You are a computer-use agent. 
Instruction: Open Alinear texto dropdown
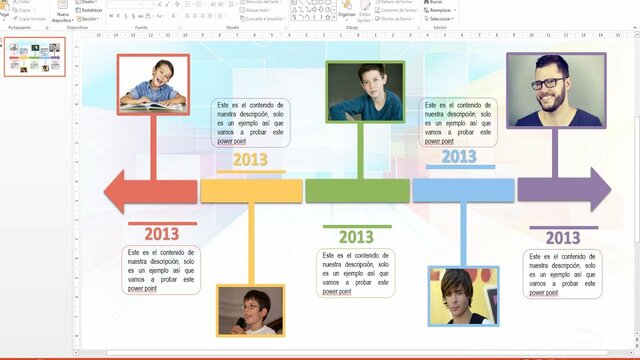pos(255,10)
